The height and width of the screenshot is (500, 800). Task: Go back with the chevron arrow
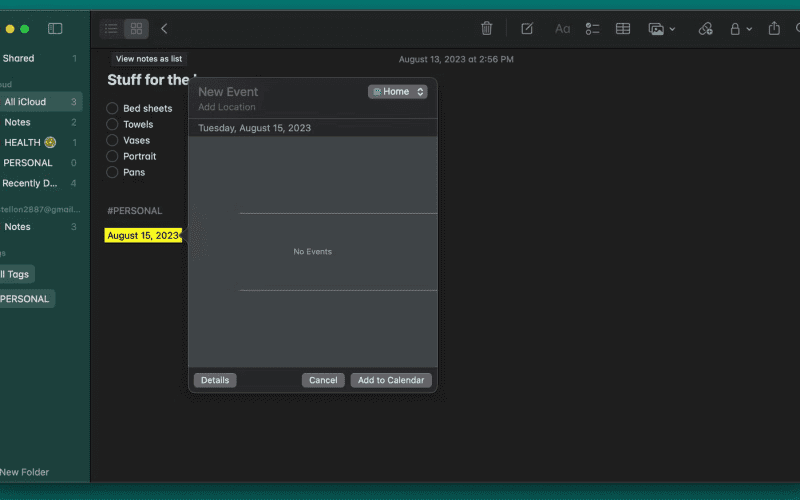click(164, 29)
